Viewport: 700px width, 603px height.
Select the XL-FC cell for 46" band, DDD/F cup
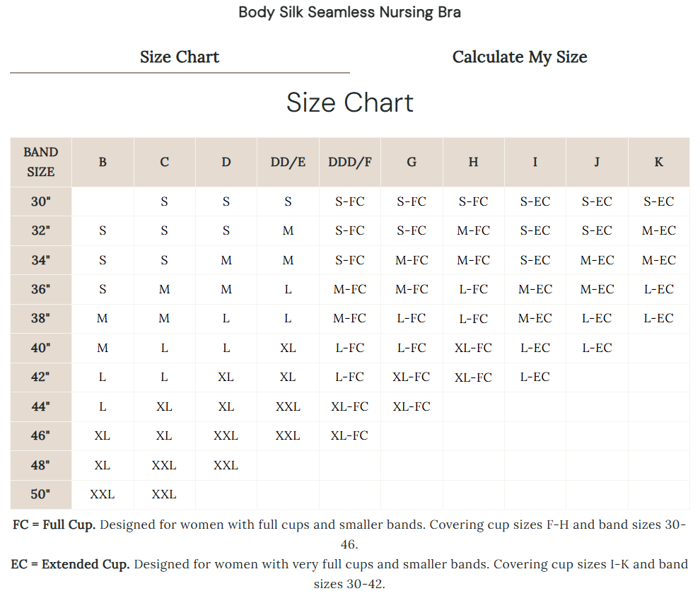349,435
